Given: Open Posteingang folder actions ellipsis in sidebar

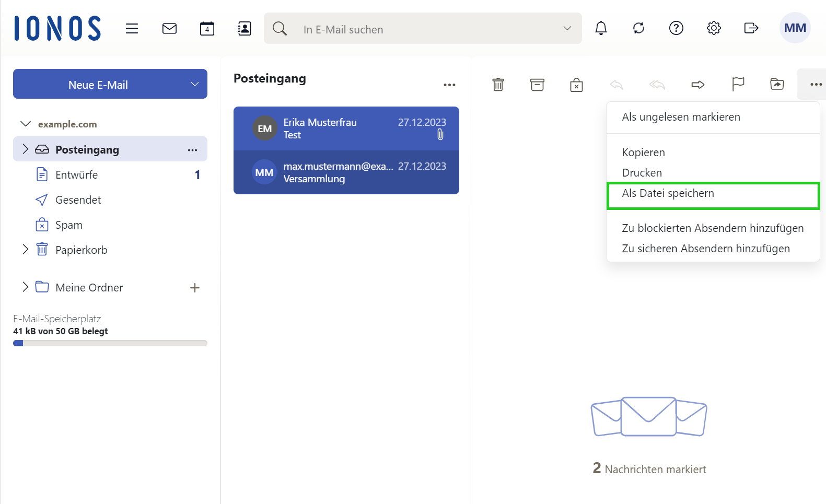Looking at the screenshot, I should [x=193, y=150].
